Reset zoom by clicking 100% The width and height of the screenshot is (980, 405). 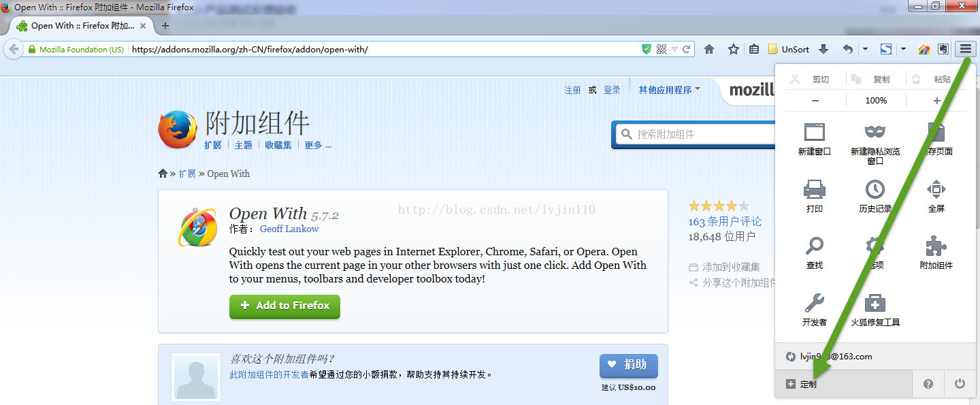[876, 101]
